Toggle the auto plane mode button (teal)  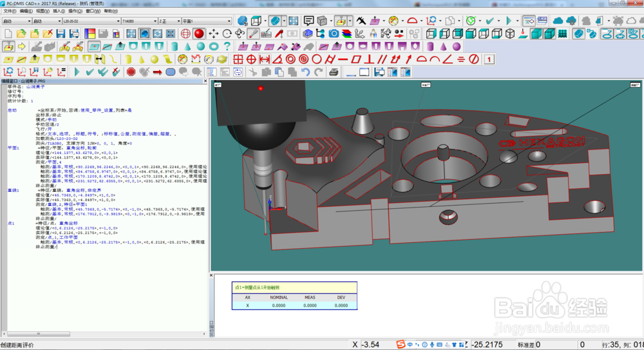click(x=94, y=46)
